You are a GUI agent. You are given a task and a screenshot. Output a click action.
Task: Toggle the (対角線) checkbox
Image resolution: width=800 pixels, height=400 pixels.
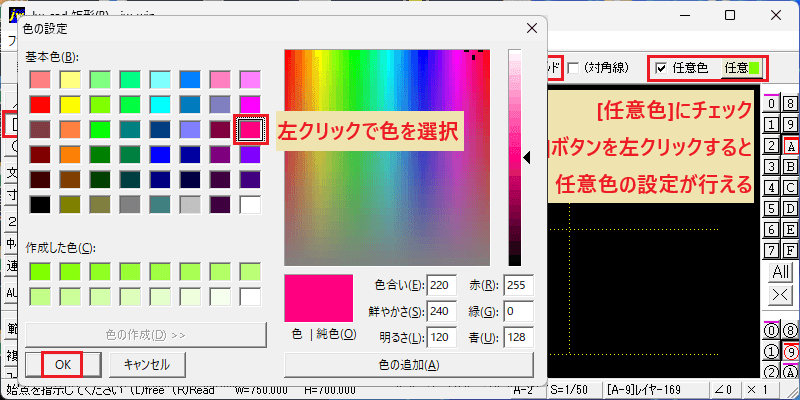tap(573, 68)
